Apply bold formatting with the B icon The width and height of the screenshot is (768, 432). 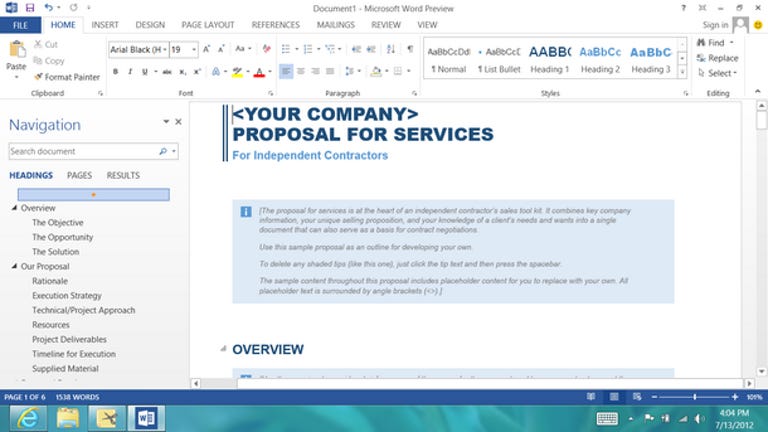pos(116,72)
